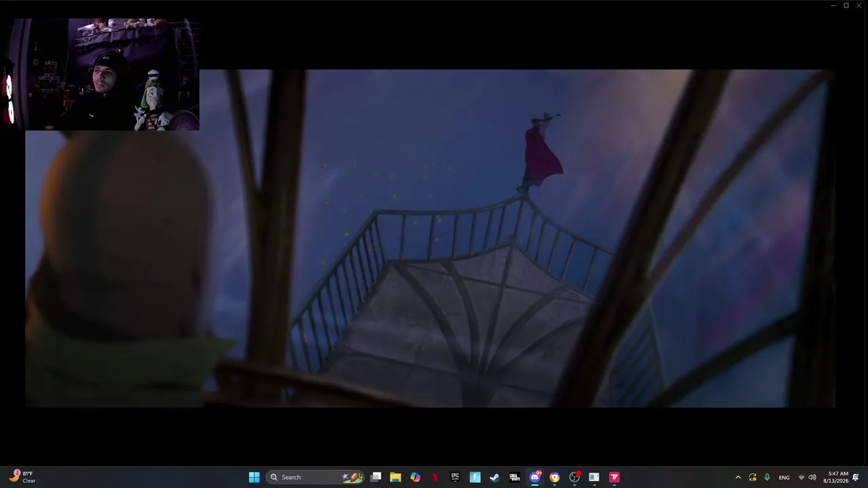Open Task View on the taskbar
This screenshot has width=868, height=488.
[x=376, y=477]
